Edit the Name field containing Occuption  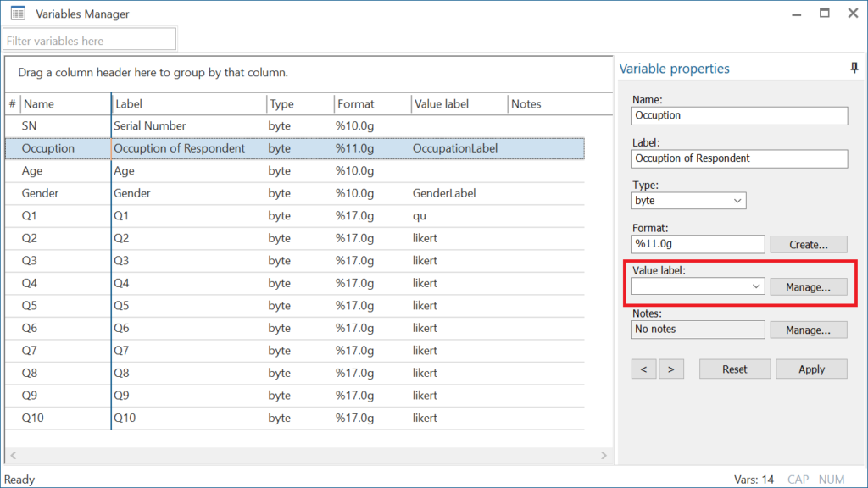point(739,115)
